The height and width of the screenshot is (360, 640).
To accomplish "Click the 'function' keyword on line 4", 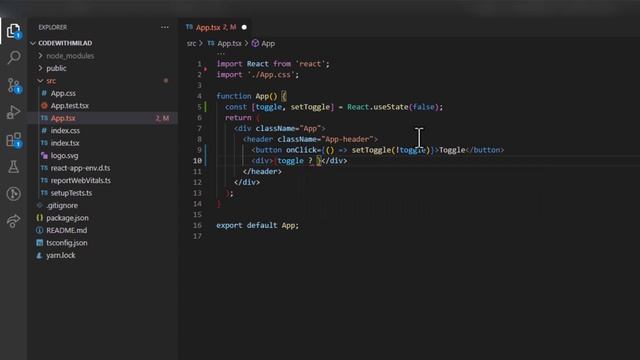I will pyautogui.click(x=233, y=96).
